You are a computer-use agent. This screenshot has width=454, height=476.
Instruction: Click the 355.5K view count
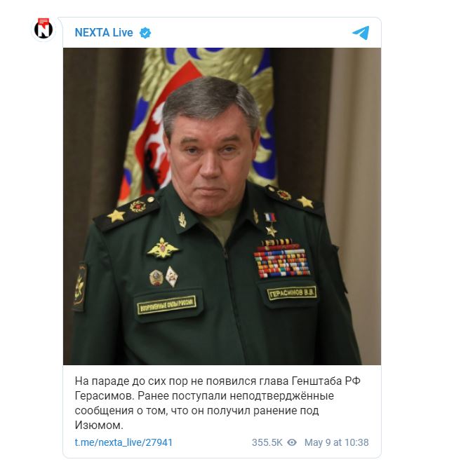click(x=267, y=442)
